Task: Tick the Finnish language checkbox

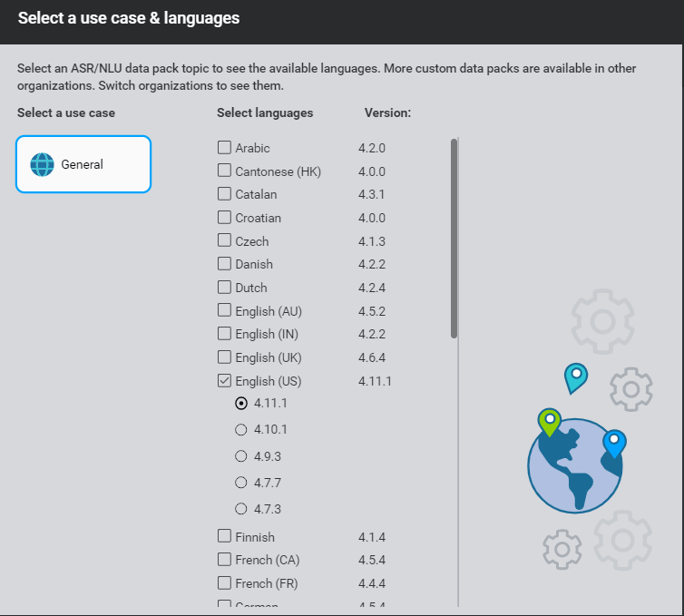Action: pyautogui.click(x=224, y=536)
